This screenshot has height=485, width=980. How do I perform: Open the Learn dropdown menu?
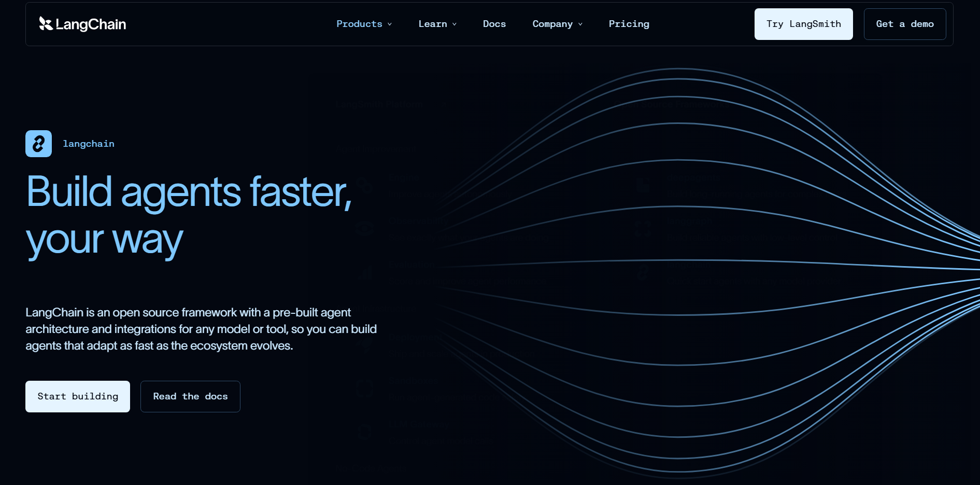(437, 24)
